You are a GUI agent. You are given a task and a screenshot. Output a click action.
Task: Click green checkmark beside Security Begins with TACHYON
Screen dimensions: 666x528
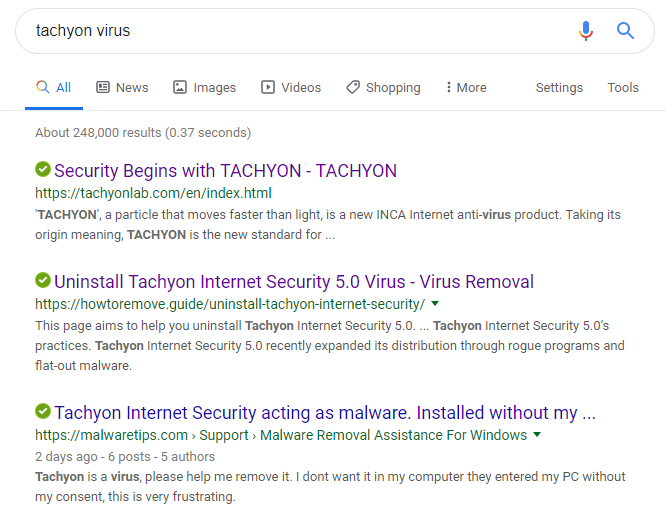(43, 170)
